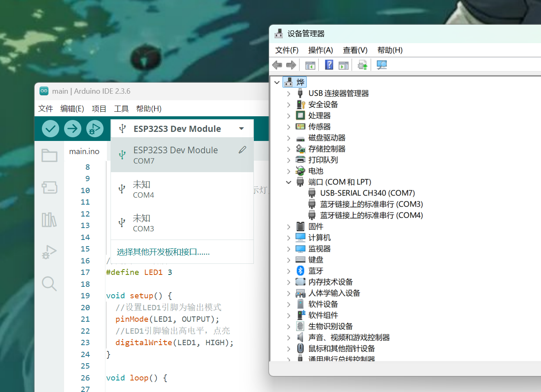Click scan for hardware changes monitor icon
541x392 pixels.
382,65
